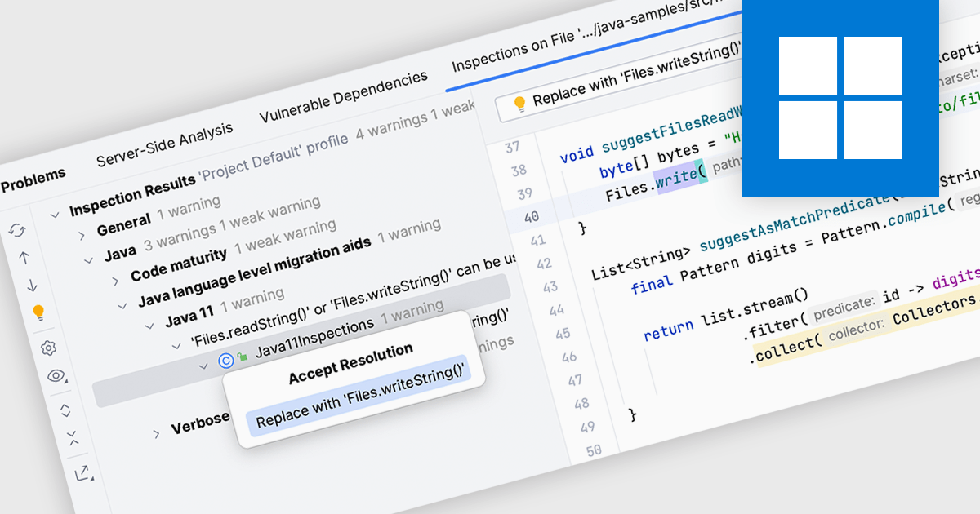Image resolution: width=980 pixels, height=514 pixels.
Task: Expand the Verbose node
Action: pyautogui.click(x=156, y=434)
